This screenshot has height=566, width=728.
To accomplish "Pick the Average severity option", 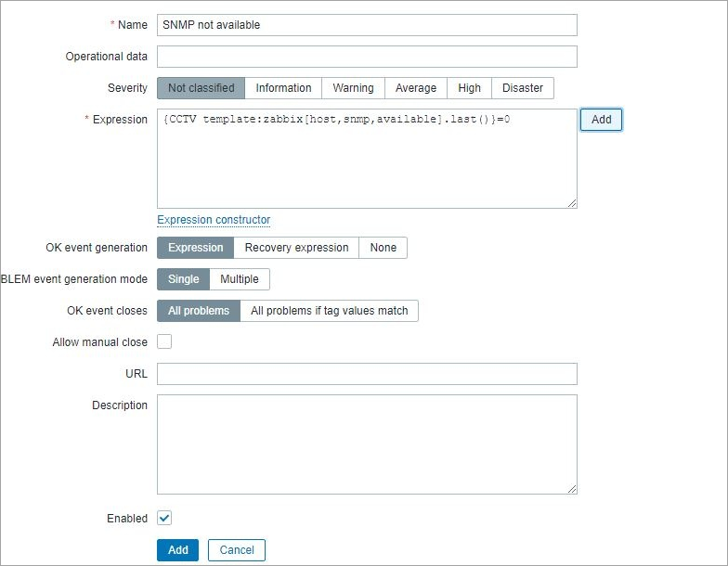I will pos(416,88).
